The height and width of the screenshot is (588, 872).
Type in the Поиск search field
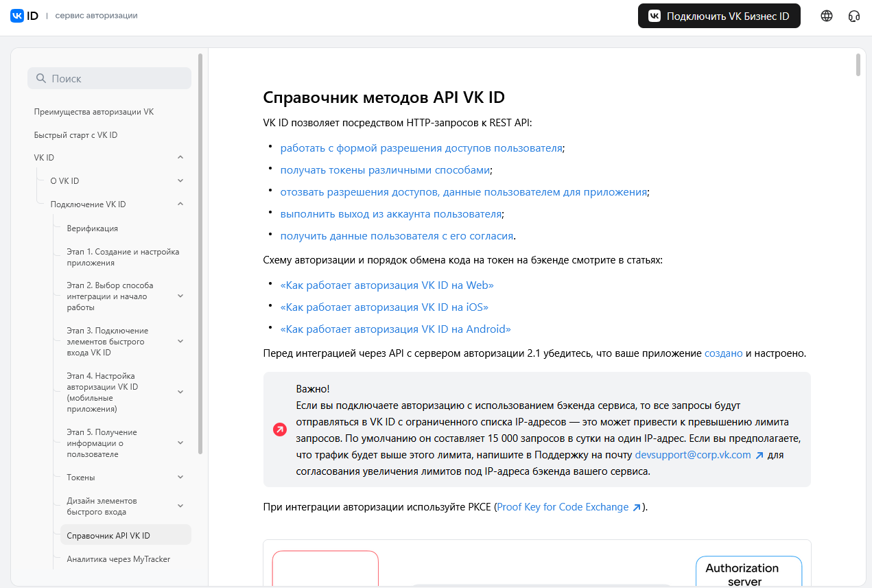[x=117, y=79]
